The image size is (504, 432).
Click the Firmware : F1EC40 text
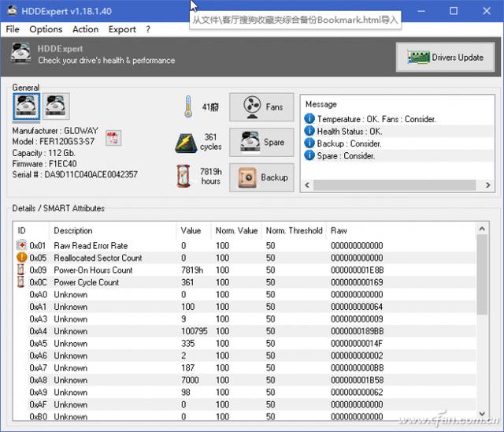click(x=44, y=164)
